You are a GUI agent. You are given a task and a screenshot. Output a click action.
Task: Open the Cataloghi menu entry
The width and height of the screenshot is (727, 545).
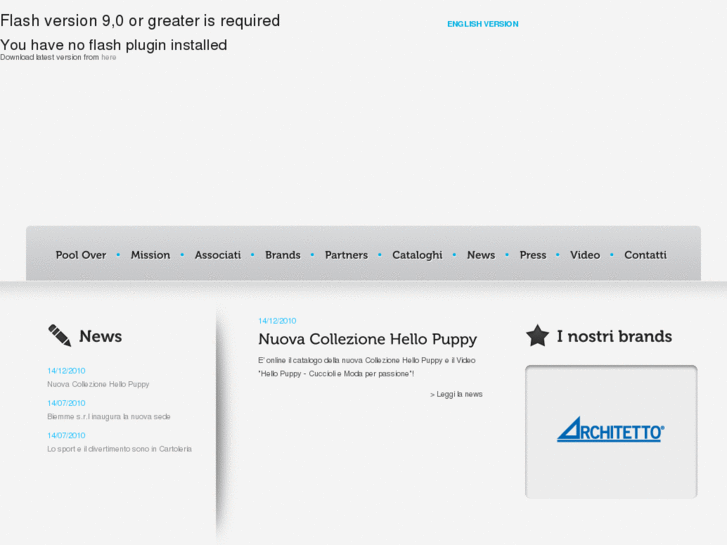tap(417, 255)
